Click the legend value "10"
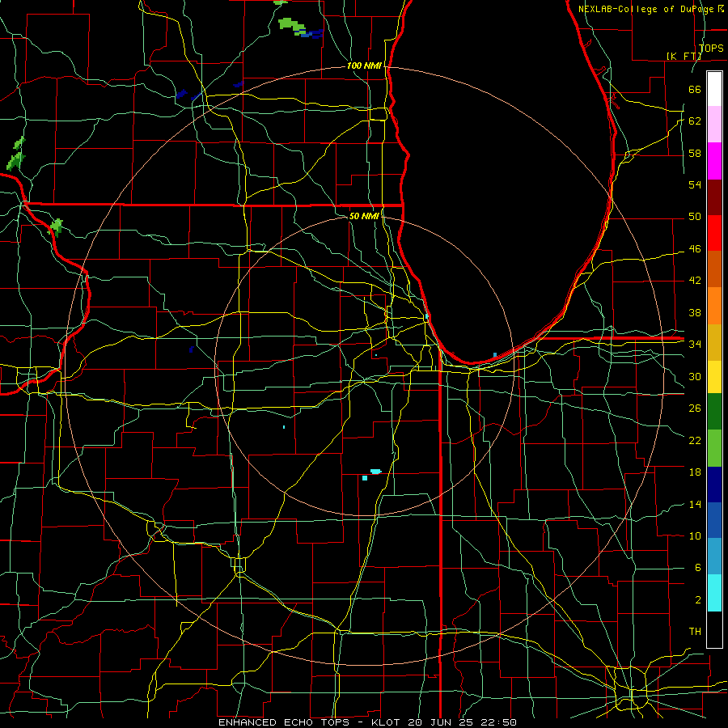The width and height of the screenshot is (728, 728). tap(695, 535)
